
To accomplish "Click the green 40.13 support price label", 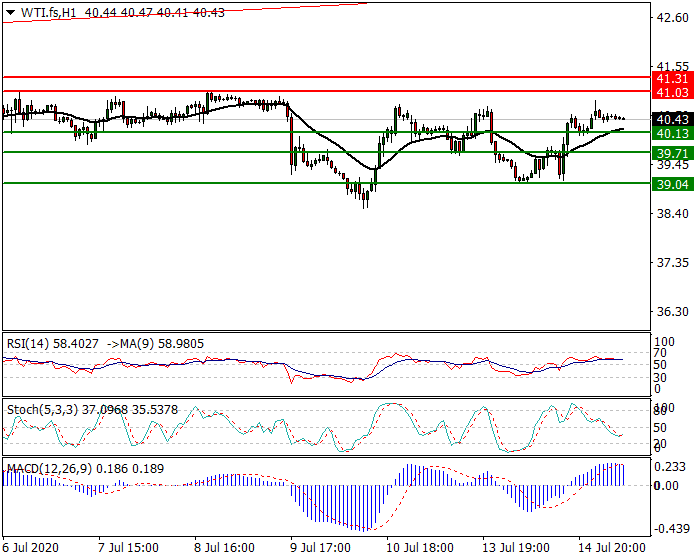I will (673, 134).
